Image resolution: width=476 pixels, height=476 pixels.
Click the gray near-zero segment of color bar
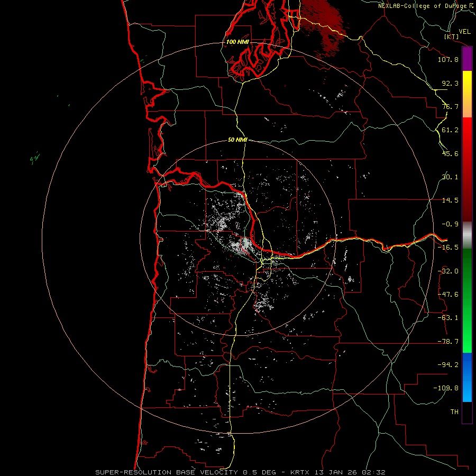pos(467,235)
